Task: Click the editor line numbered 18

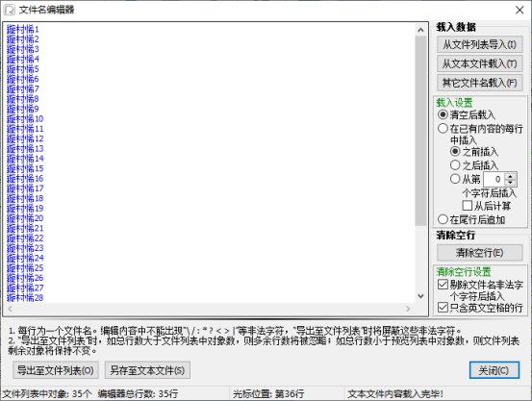Action: (25, 198)
